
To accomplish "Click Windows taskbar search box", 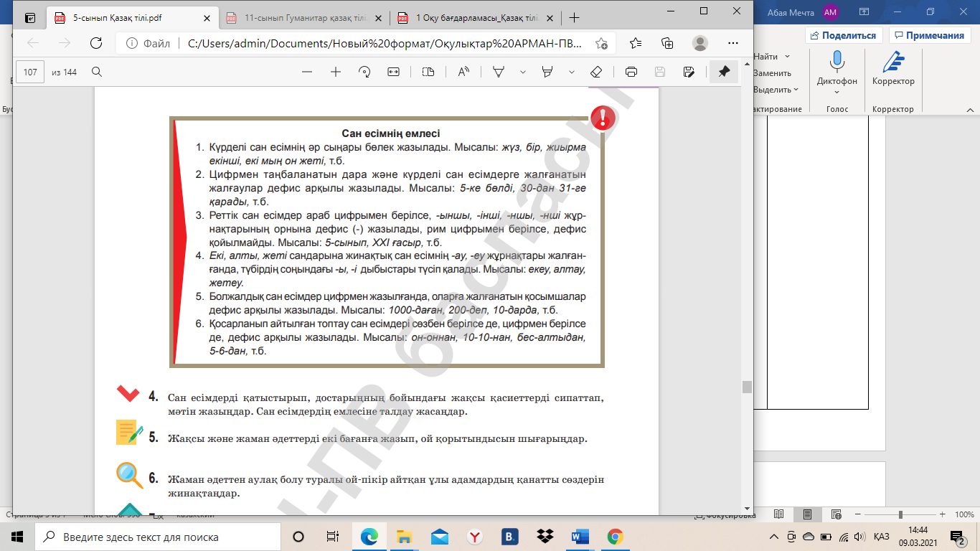I will click(158, 537).
